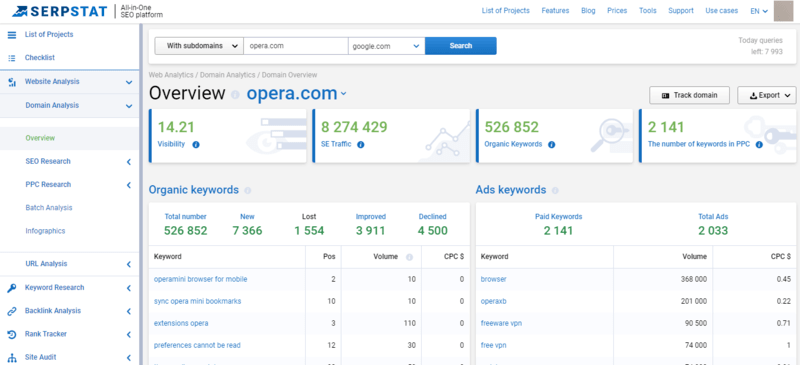The width and height of the screenshot is (800, 365).
Task: Open the Export dropdown button
Action: coord(767,95)
